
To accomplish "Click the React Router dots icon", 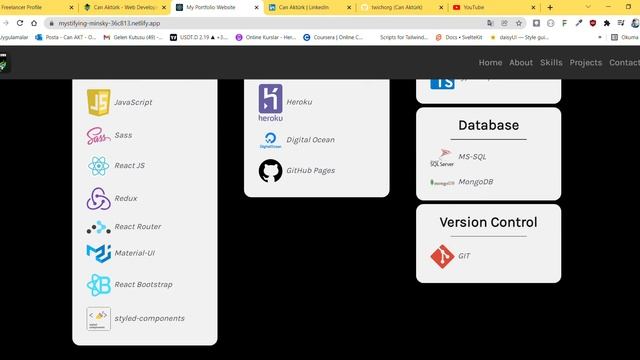I will tap(98, 227).
